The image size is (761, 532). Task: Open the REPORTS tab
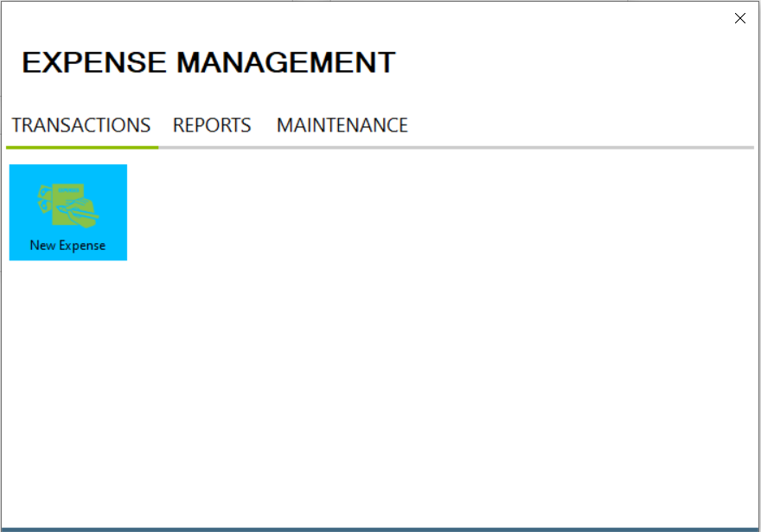point(212,125)
